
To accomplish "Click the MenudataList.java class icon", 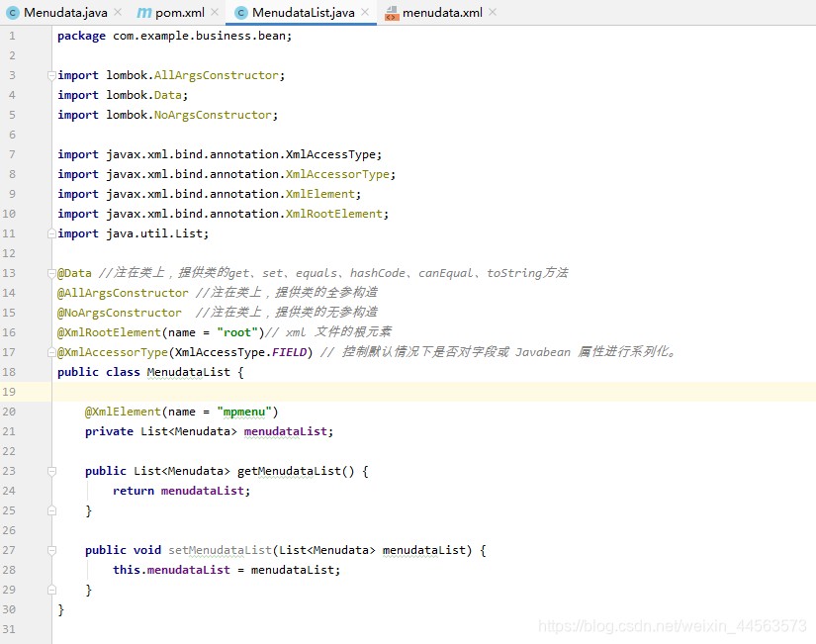I will click(x=241, y=13).
